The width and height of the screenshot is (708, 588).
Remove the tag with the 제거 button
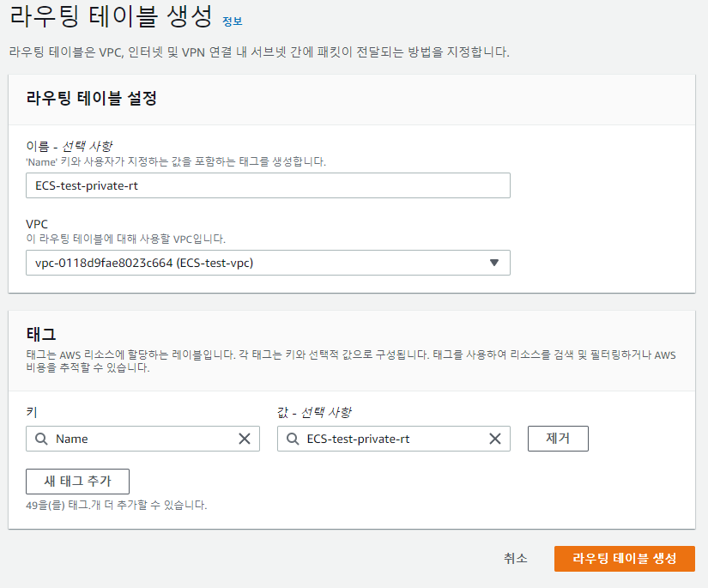coord(558,439)
